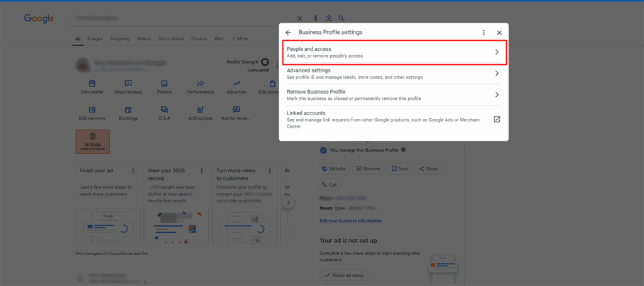This screenshot has width=644, height=286.
Task: Switch to the Images search tab
Action: point(95,39)
